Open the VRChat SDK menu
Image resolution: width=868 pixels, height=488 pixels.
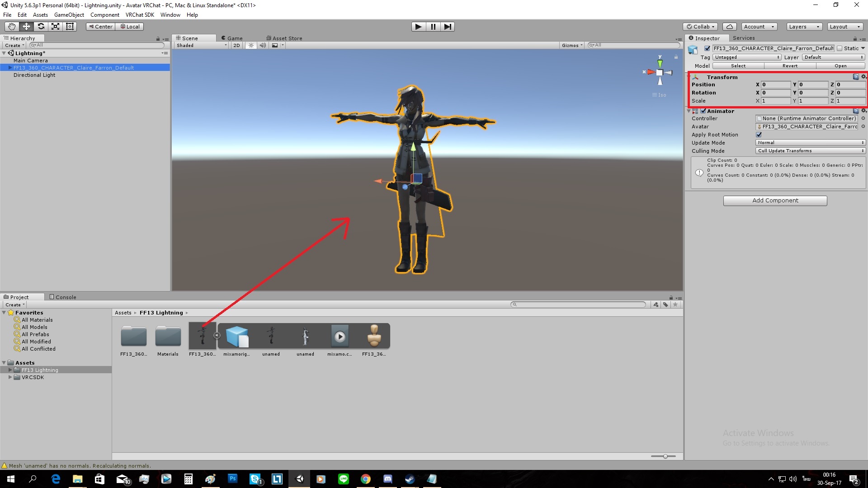coord(140,15)
